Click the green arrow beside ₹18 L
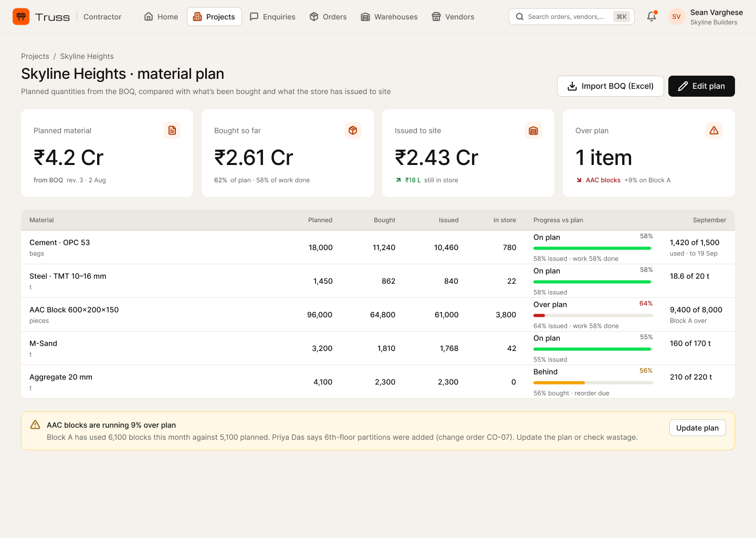Image resolution: width=756 pixels, height=538 pixels. [x=398, y=180]
